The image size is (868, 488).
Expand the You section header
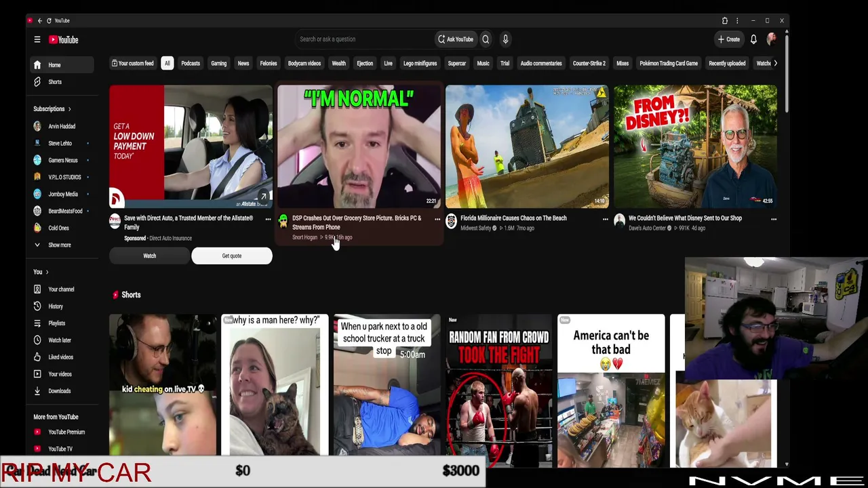pyautogui.click(x=41, y=272)
